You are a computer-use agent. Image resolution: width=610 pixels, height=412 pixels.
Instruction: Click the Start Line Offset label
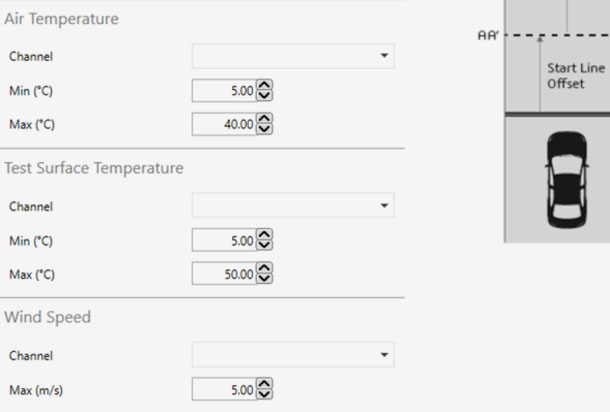click(x=575, y=76)
